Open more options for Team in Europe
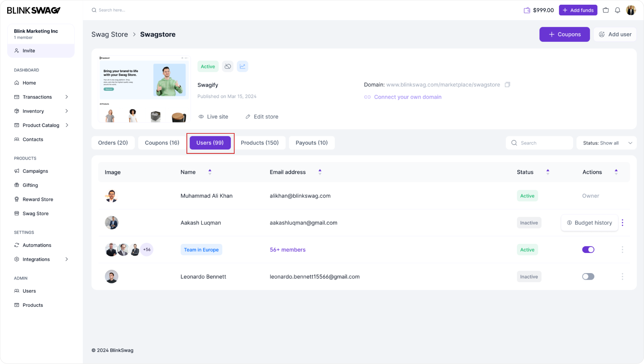The height and width of the screenshot is (364, 644). pyautogui.click(x=622, y=250)
